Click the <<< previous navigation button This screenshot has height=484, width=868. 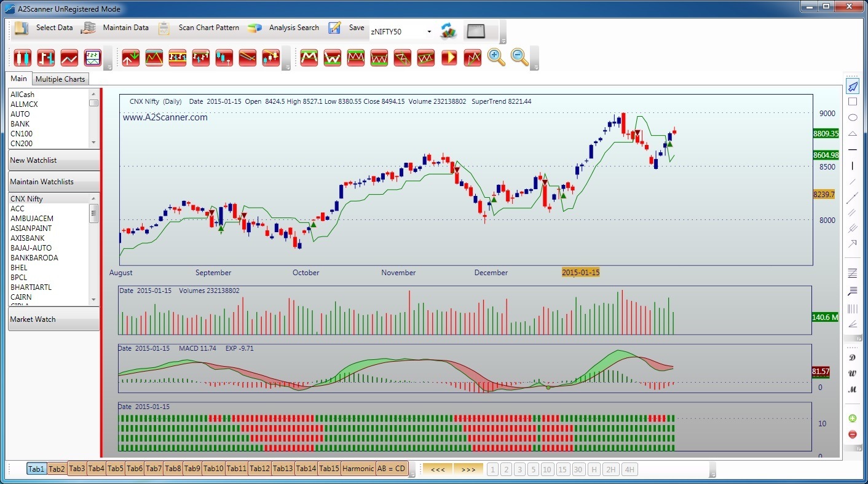(438, 469)
